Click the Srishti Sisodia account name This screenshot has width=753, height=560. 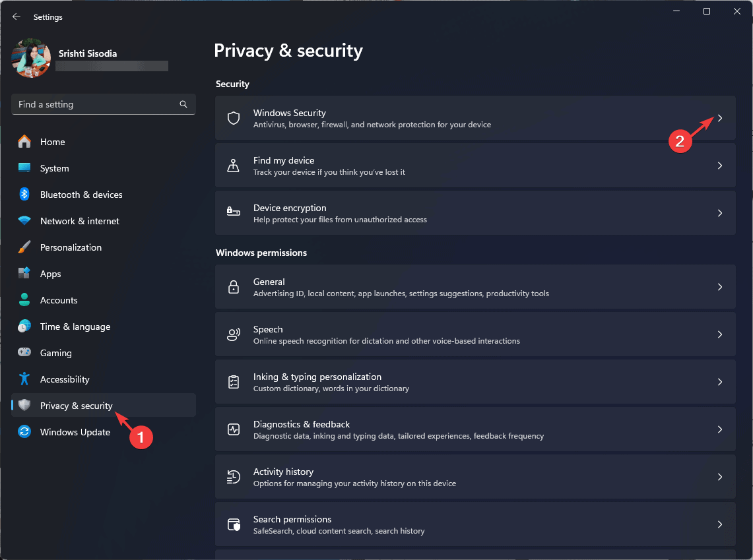[87, 53]
